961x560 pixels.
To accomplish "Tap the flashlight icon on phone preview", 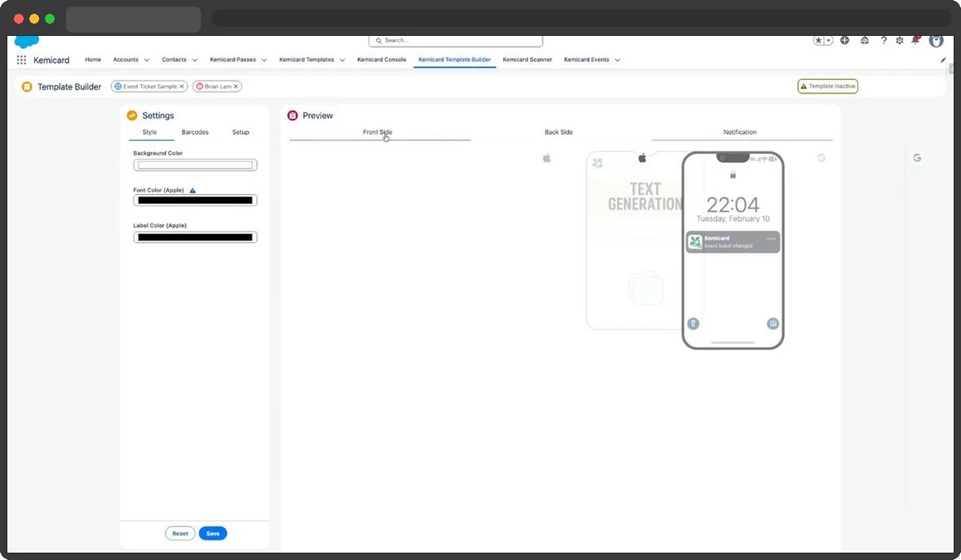I will [x=693, y=324].
